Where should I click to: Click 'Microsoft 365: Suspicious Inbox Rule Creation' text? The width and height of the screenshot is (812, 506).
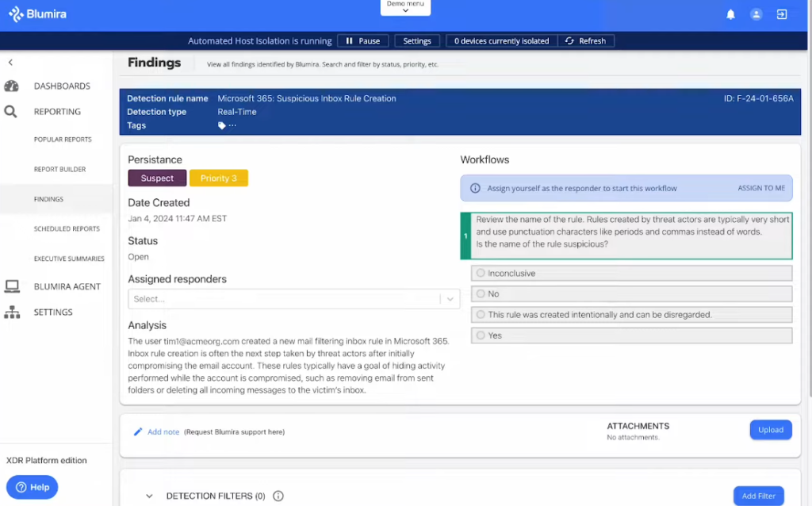pos(307,98)
